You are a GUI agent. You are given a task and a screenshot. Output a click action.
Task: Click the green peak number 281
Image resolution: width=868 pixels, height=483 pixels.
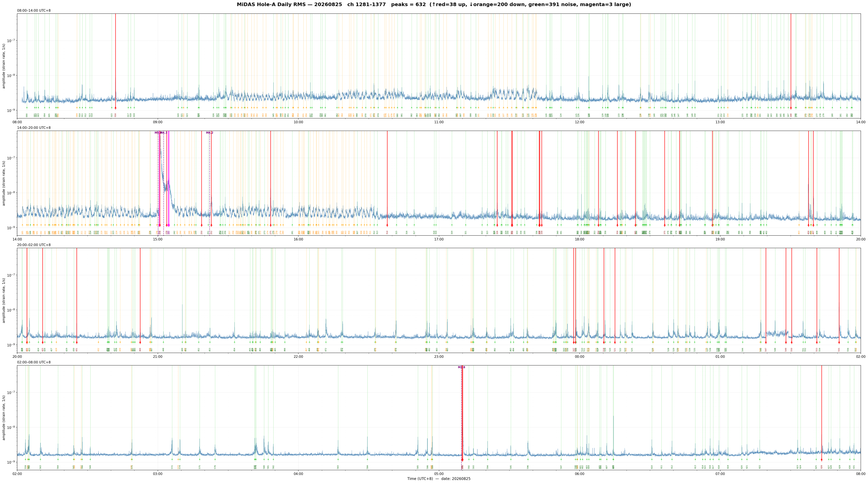[x=292, y=232]
